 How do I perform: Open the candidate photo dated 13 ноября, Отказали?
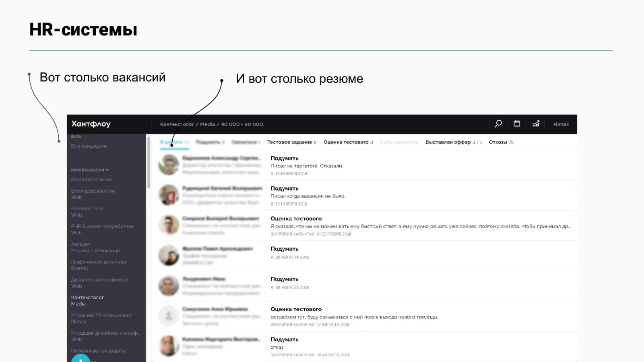169,165
